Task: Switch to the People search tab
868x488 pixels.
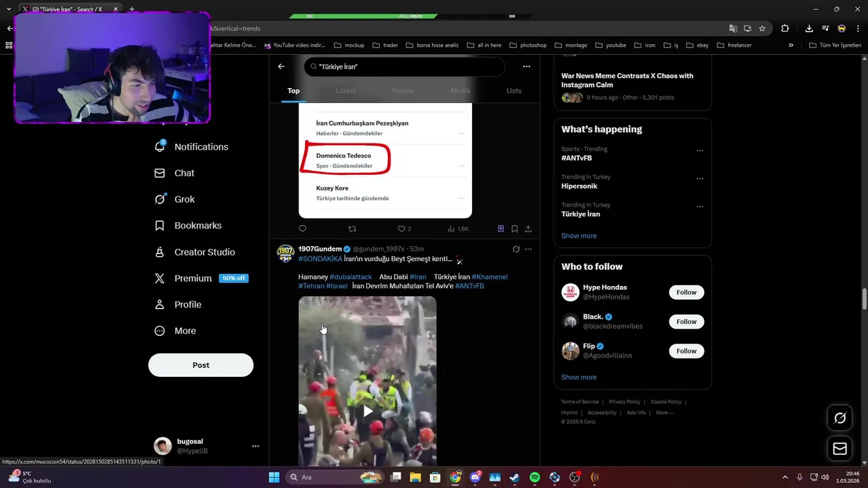Action: point(403,91)
